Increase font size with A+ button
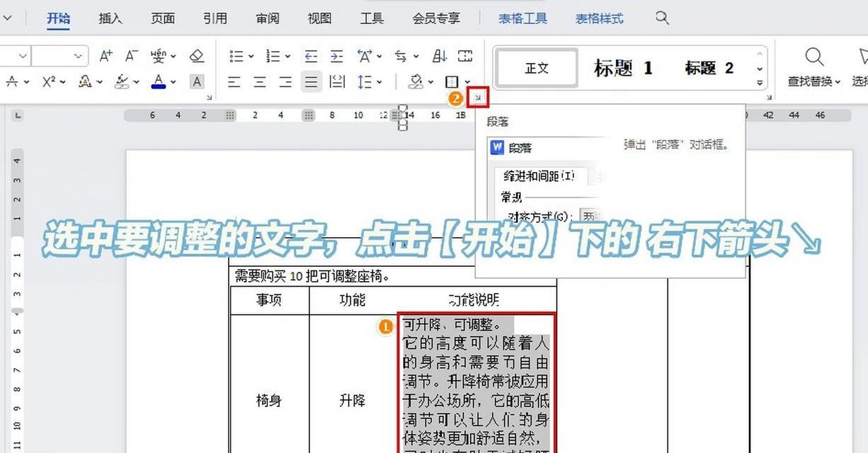The width and height of the screenshot is (868, 453). 105,56
